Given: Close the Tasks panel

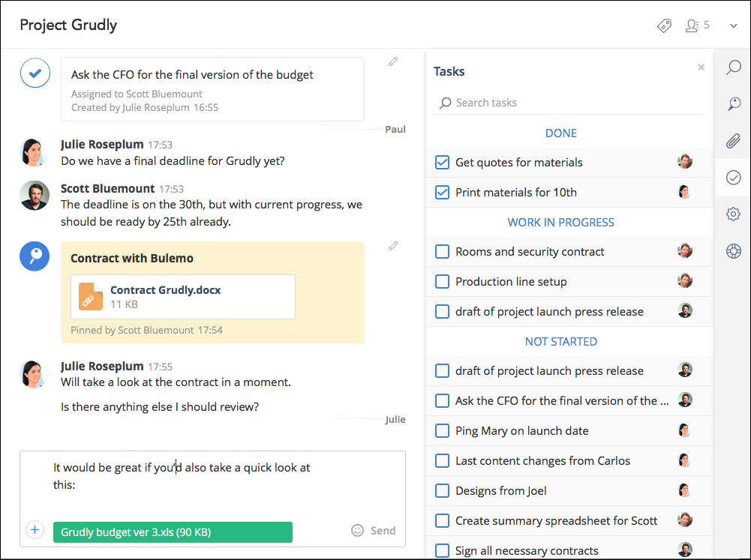Looking at the screenshot, I should click(701, 67).
